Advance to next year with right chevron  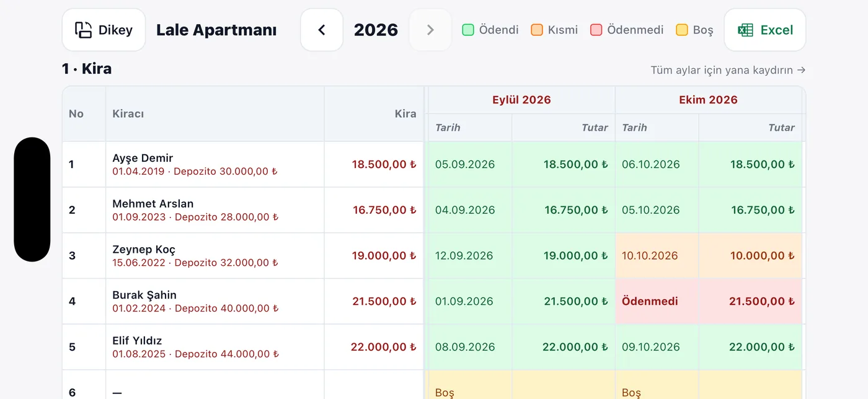(430, 30)
